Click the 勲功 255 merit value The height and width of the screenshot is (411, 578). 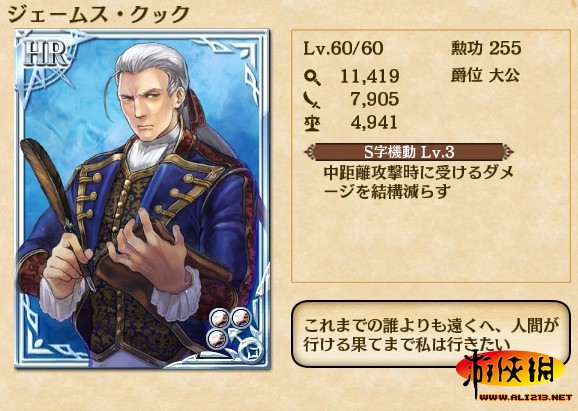486,48
